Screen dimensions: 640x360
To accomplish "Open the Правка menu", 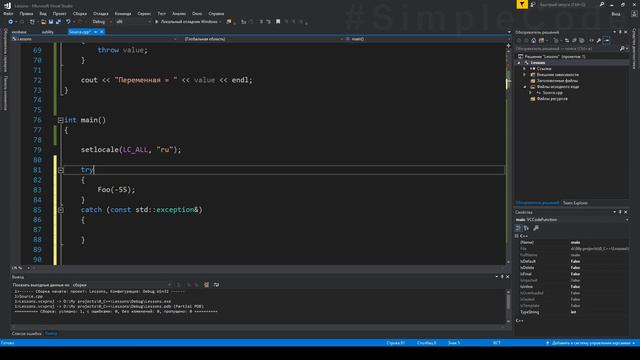I will [26, 13].
